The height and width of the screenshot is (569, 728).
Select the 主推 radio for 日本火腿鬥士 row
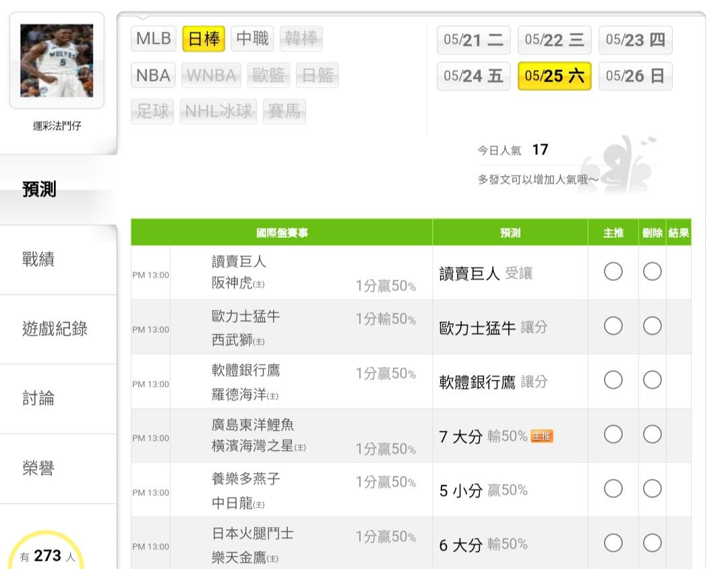613,543
